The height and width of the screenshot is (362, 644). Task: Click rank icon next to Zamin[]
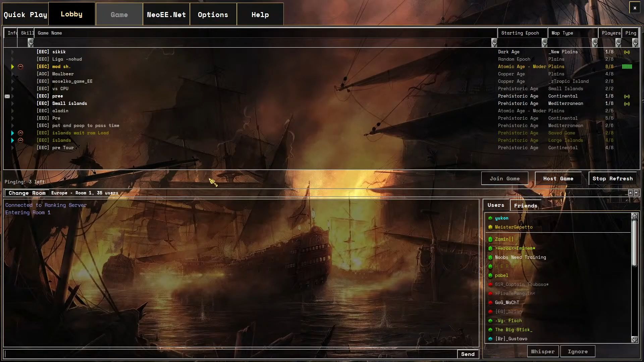pos(490,239)
